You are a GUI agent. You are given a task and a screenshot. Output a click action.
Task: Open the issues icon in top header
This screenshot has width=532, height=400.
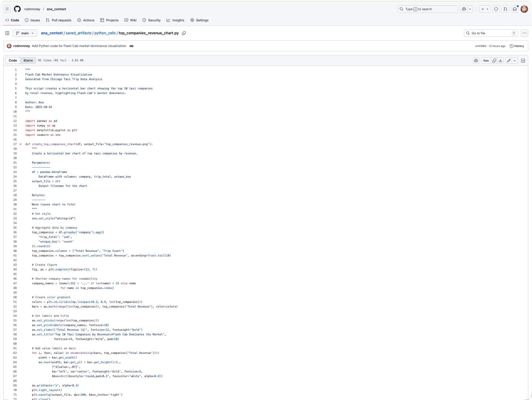pyautogui.click(x=496, y=9)
